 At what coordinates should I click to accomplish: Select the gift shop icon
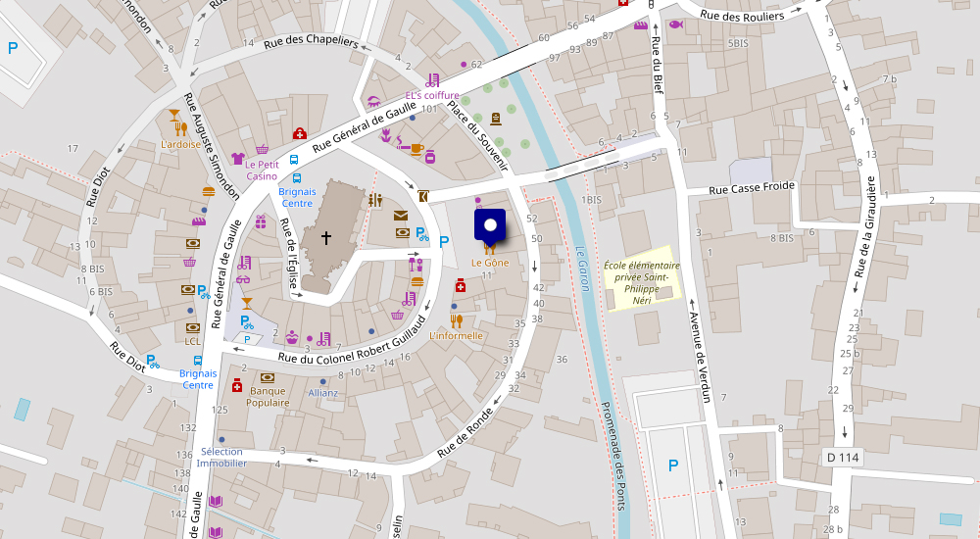click(261, 221)
